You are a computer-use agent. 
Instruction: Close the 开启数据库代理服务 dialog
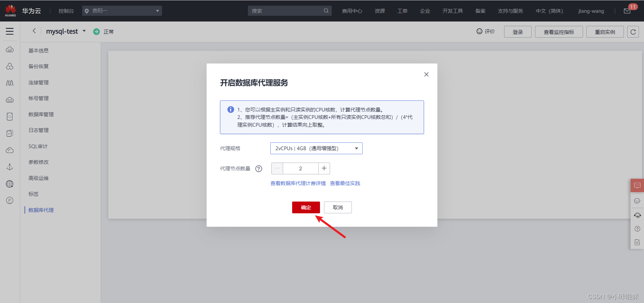(x=426, y=74)
